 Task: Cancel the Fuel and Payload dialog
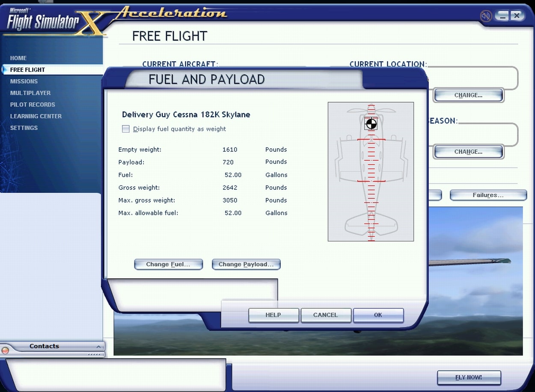pos(326,315)
